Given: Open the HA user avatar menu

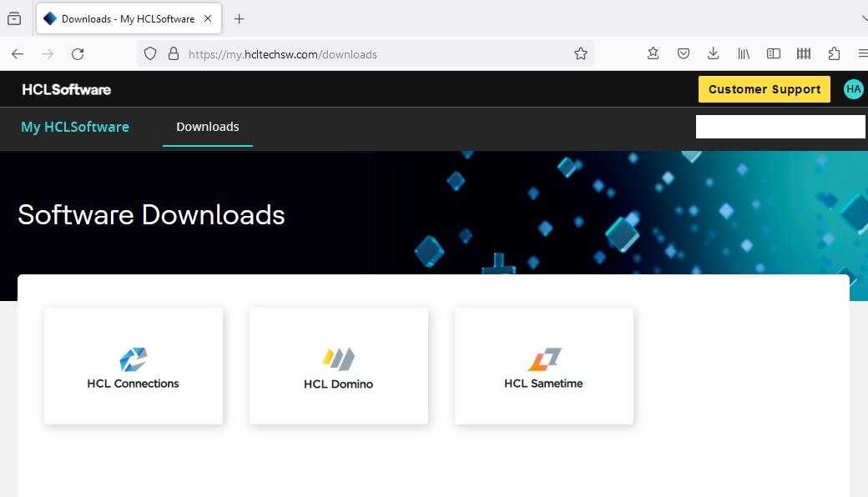Looking at the screenshot, I should pyautogui.click(x=853, y=89).
